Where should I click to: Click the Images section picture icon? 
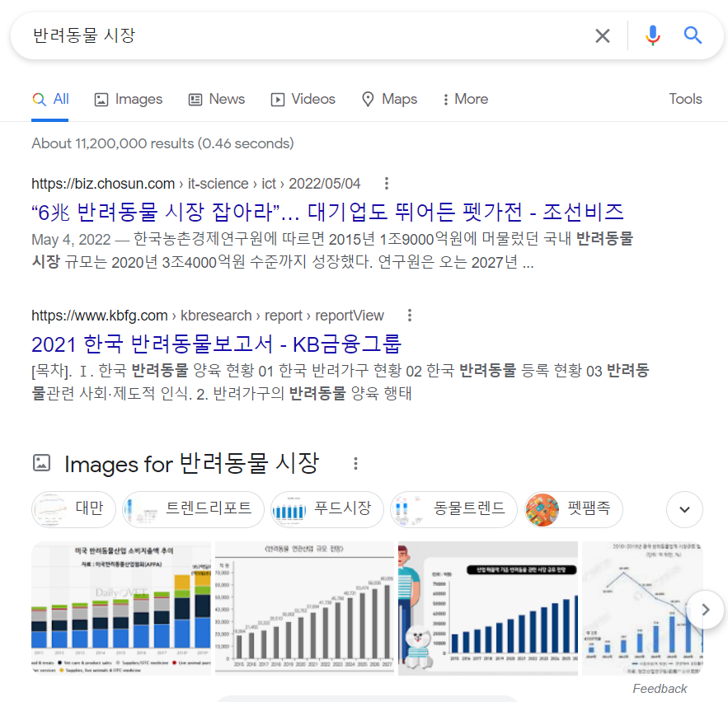pos(41,463)
